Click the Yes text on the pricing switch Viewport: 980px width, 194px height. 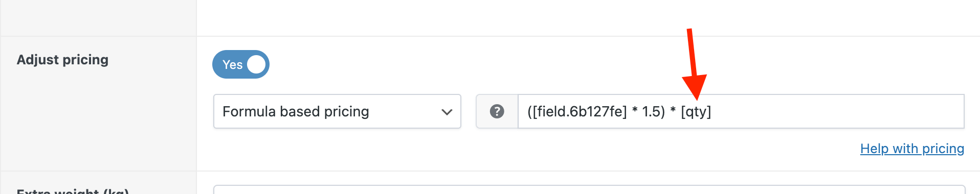232,65
